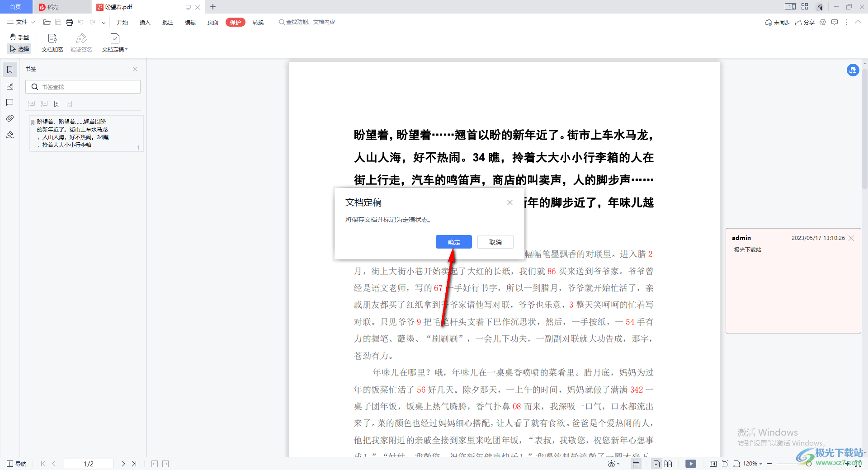Expand the arrow next to 文件
The height and width of the screenshot is (470, 868).
33,22
